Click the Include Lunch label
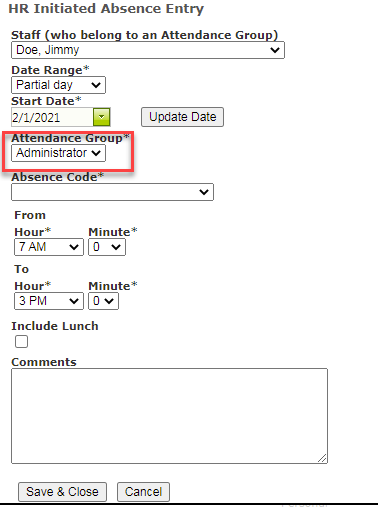The image size is (378, 509). (55, 326)
